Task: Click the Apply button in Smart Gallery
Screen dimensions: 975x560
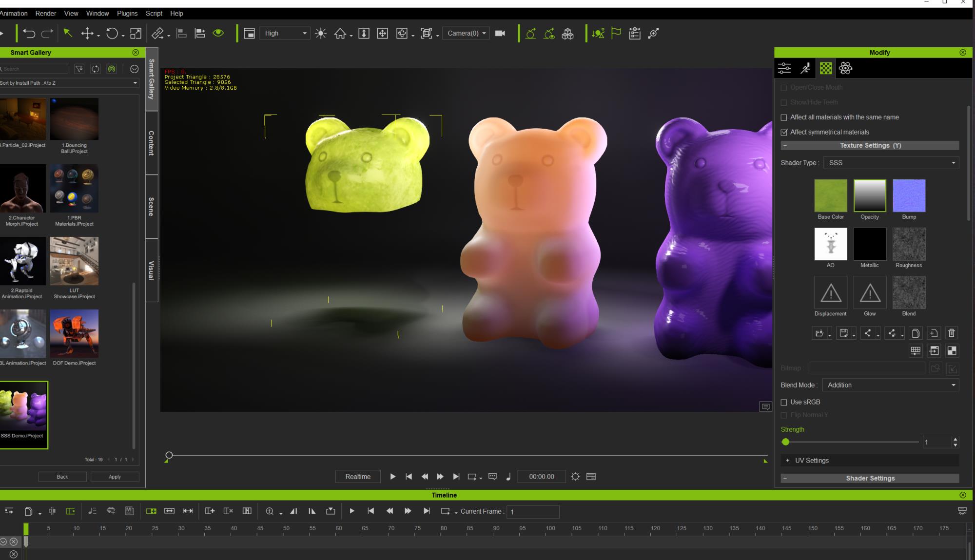Action: pyautogui.click(x=115, y=477)
